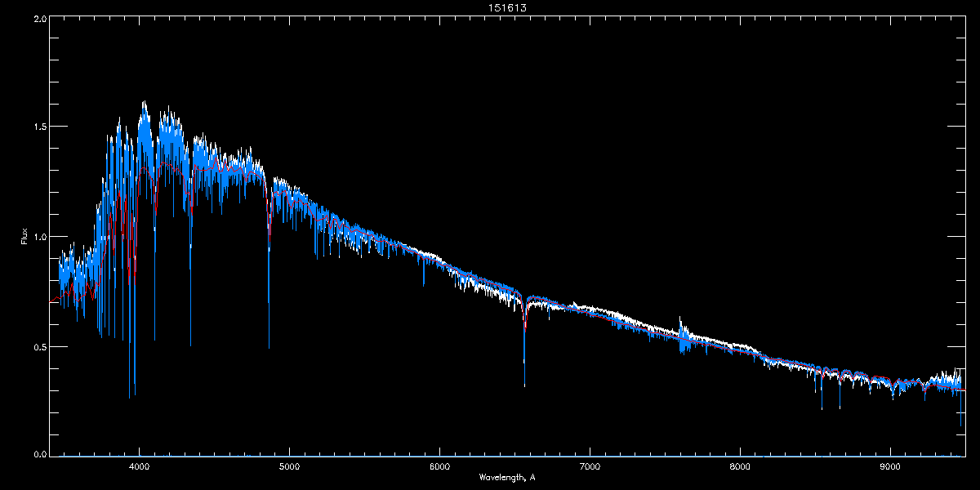The width and height of the screenshot is (980, 490).
Task: Click the 4000 x-axis tick label
Action: pyautogui.click(x=140, y=466)
